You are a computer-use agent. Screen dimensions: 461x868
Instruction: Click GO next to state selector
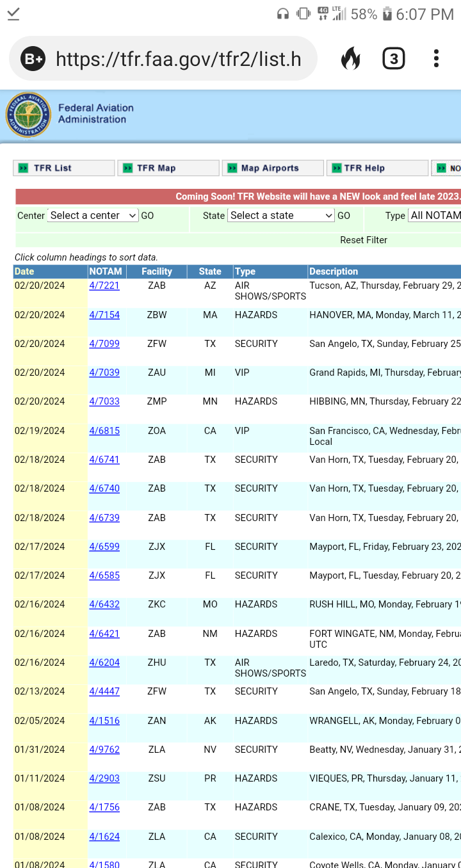[x=344, y=216]
